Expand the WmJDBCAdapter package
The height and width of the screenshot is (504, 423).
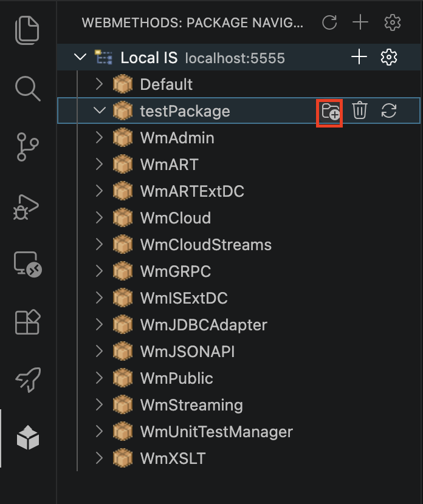(100, 324)
